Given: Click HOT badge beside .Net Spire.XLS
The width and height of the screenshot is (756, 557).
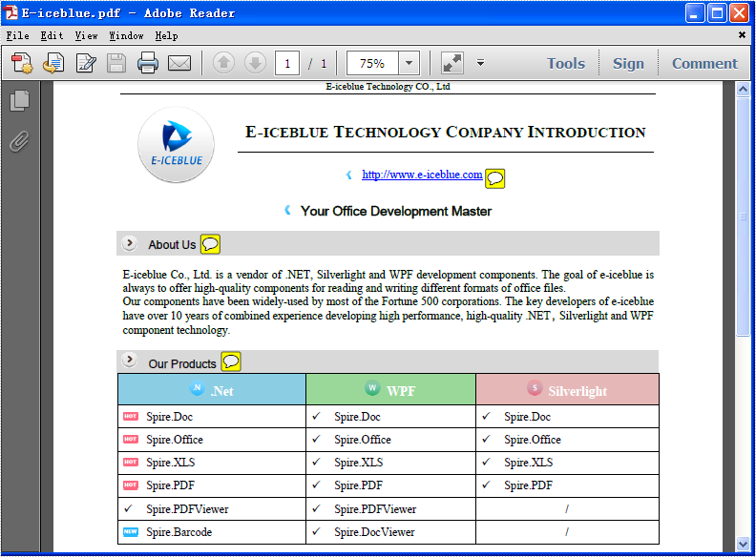Looking at the screenshot, I should tap(130, 462).
